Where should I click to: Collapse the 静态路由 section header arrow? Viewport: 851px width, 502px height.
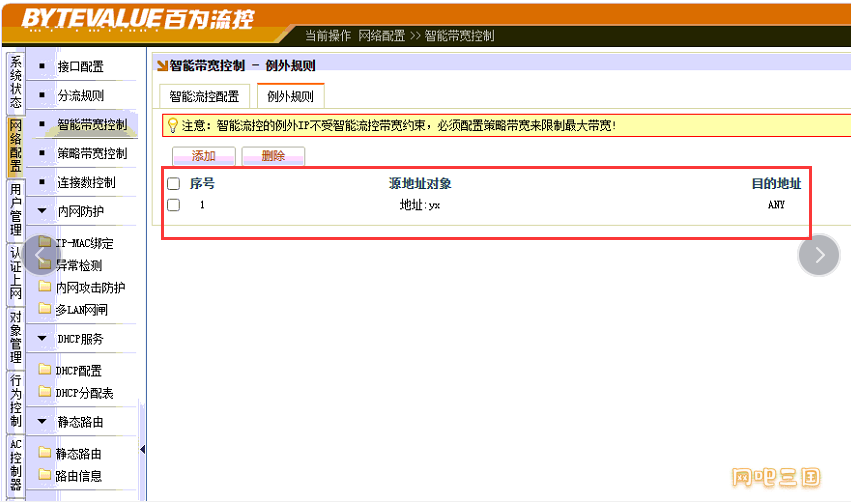[42, 421]
